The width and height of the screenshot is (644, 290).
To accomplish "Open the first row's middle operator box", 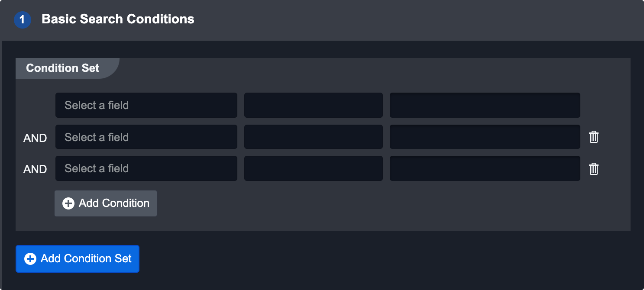I will 313,105.
